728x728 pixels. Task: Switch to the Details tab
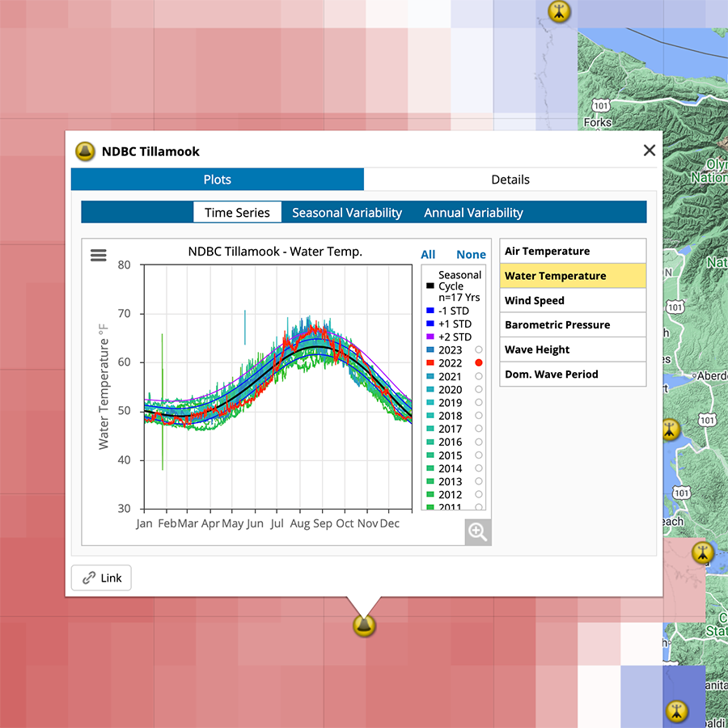[x=510, y=180]
